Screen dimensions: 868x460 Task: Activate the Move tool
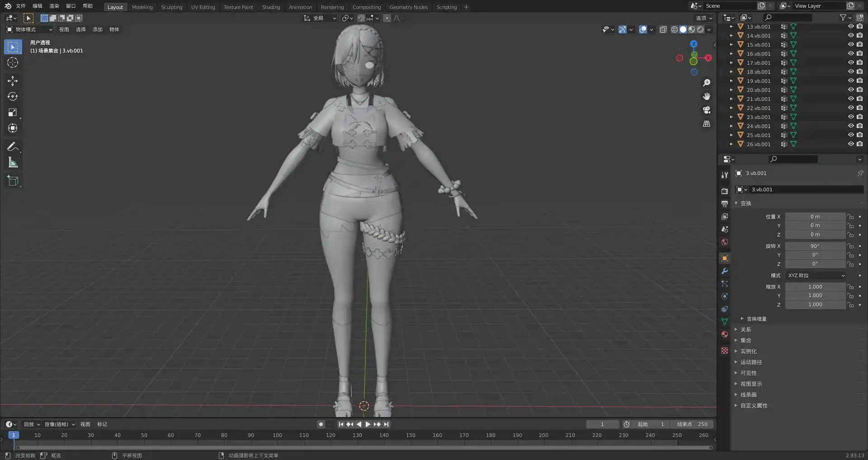[x=13, y=81]
